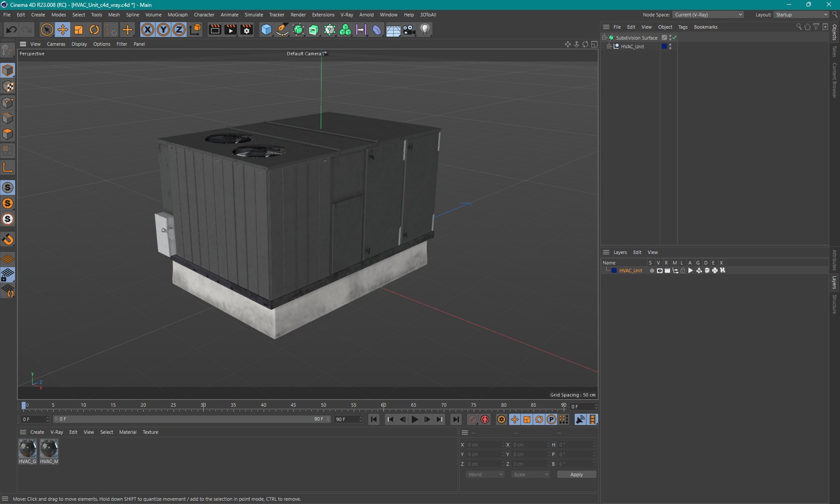This screenshot has height=504, width=840.
Task: Toggle HVAC_Unit layer visibility eye
Action: click(659, 271)
